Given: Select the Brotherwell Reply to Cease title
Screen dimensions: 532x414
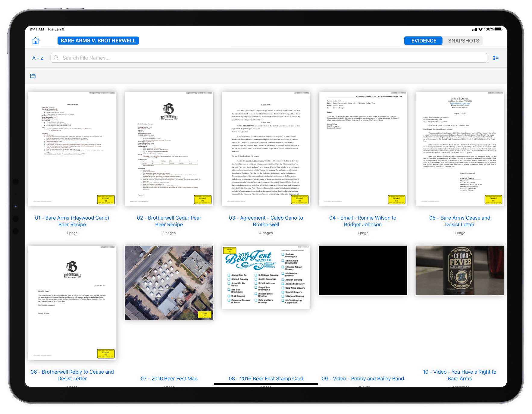Looking at the screenshot, I should (x=72, y=375).
